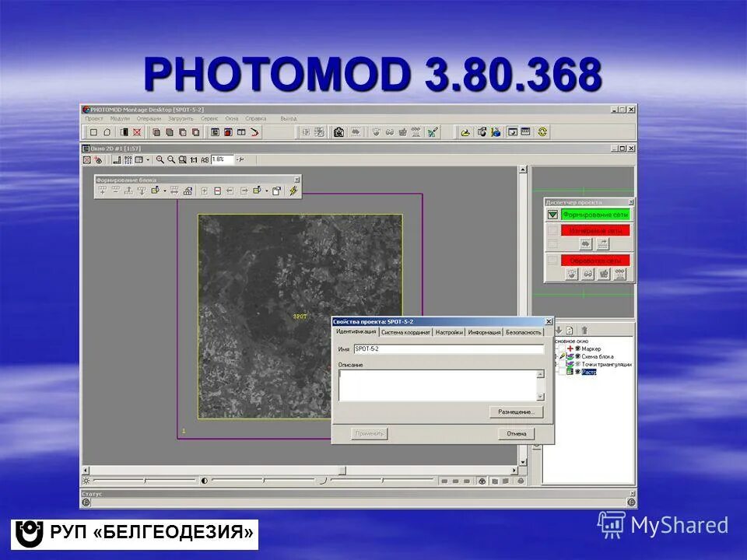747x560 pixels.
Task: Switch to the Настройки tab
Action: pyautogui.click(x=449, y=332)
